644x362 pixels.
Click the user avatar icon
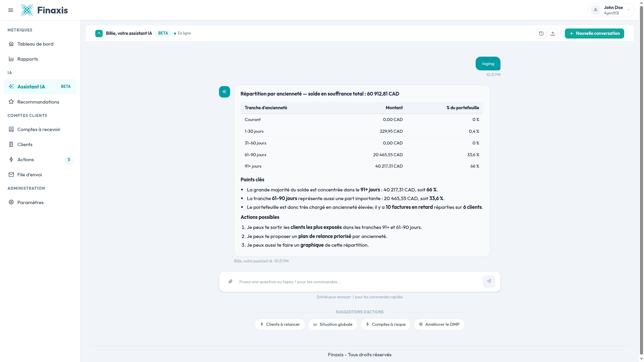click(596, 10)
